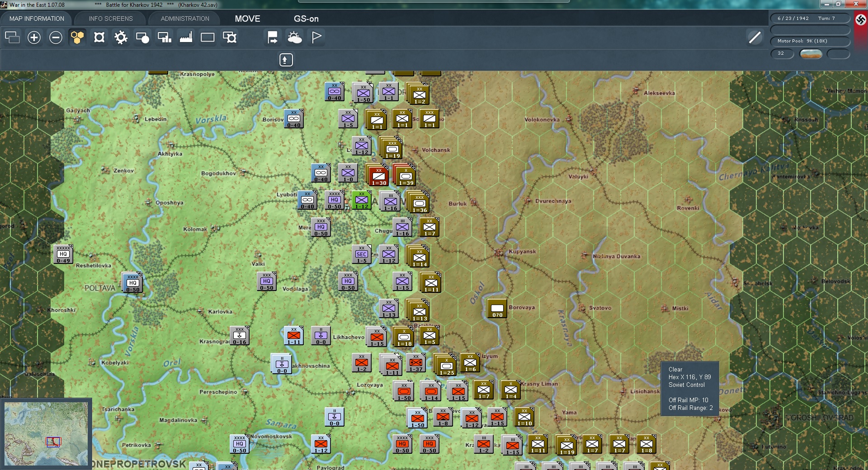The width and height of the screenshot is (868, 470).
Task: Click the 32 value pill
Action: [782, 53]
